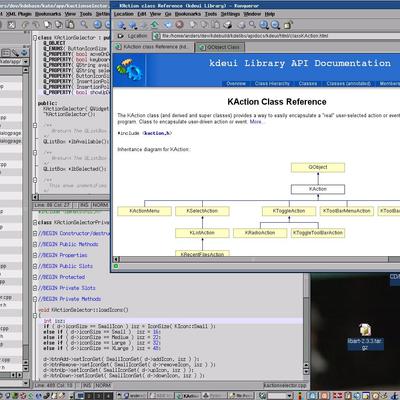Click the red Stop icon in Konqueror
Viewport: 400px width, 400px height.
179,25
